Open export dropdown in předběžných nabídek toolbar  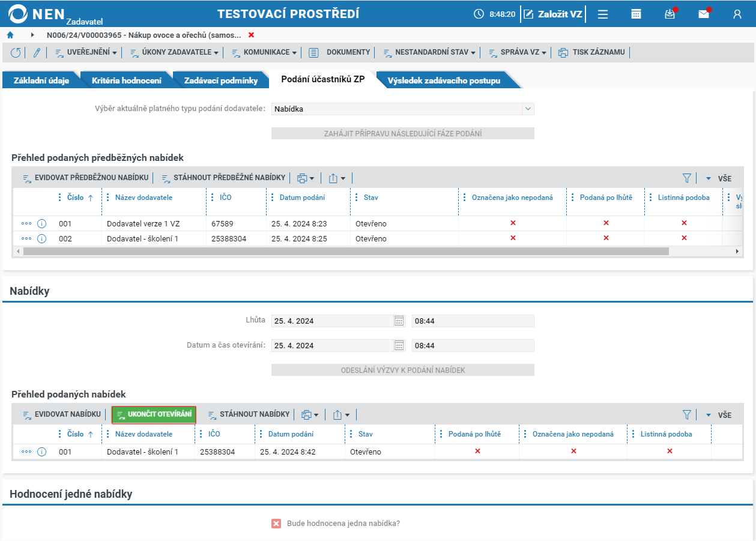[x=337, y=178]
